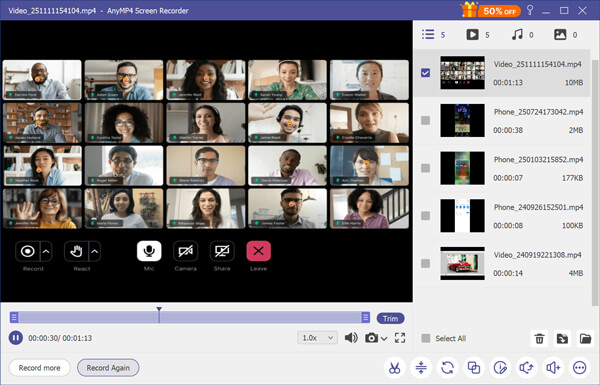The image size is (600, 385).
Task: Select the Phone_250724173042.mp4 thumbnail
Action: coord(462,121)
